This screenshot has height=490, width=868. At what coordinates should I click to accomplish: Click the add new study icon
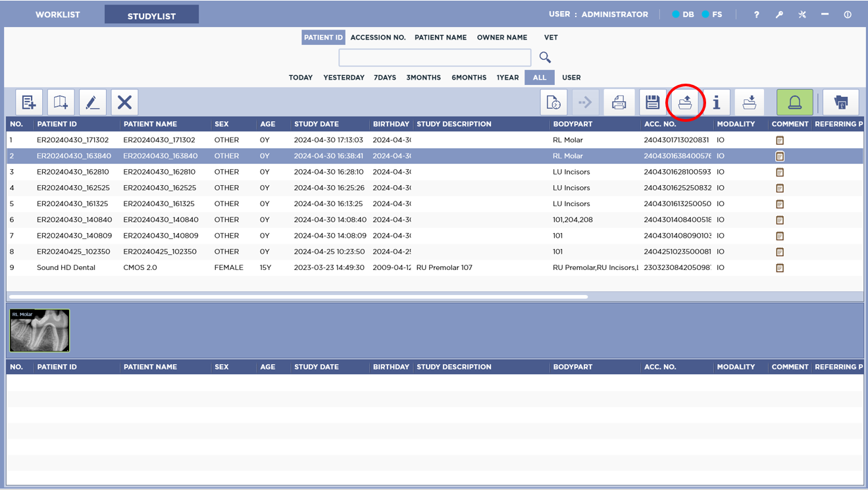tap(29, 102)
